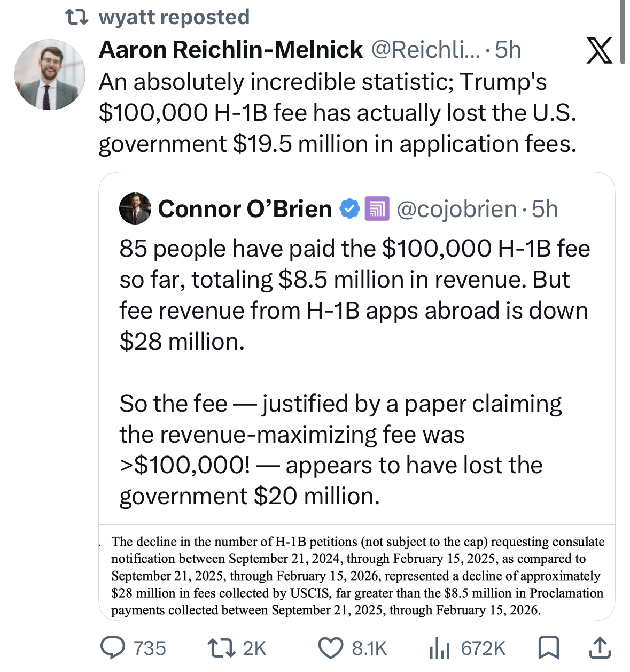Screen dimensions: 630x672
Task: Open view analytics bar chart icon
Action: (x=439, y=648)
